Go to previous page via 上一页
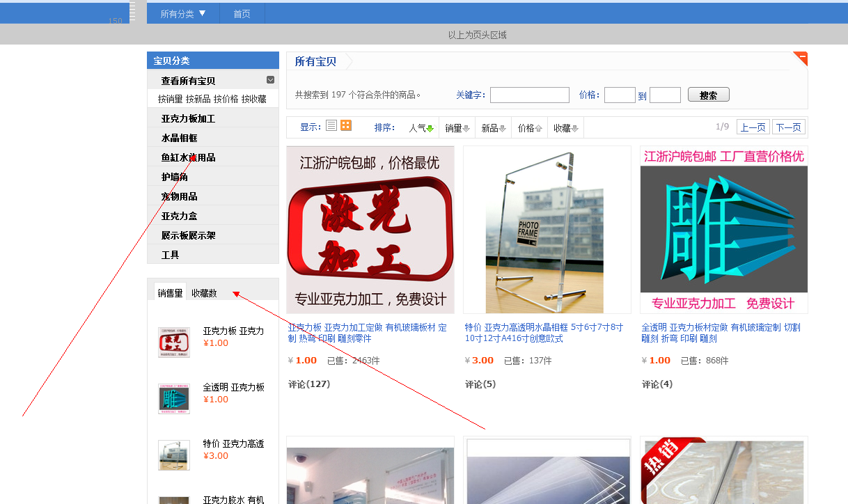 [x=753, y=127]
